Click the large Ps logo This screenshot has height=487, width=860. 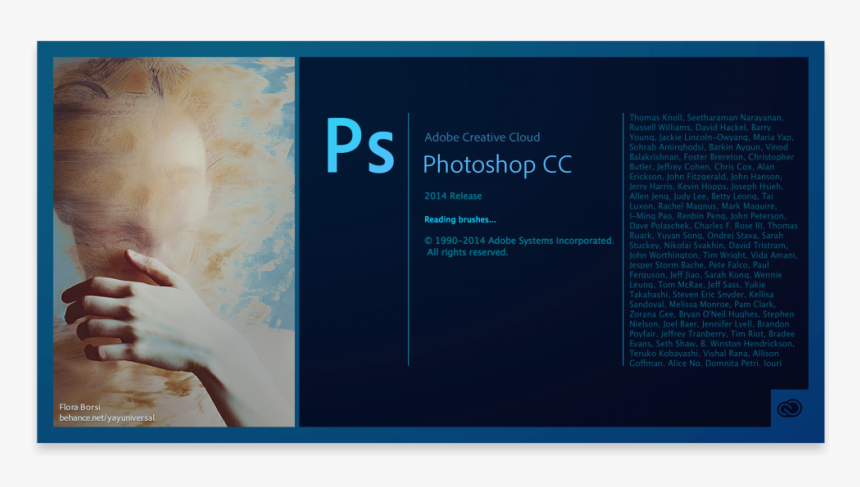[360, 146]
